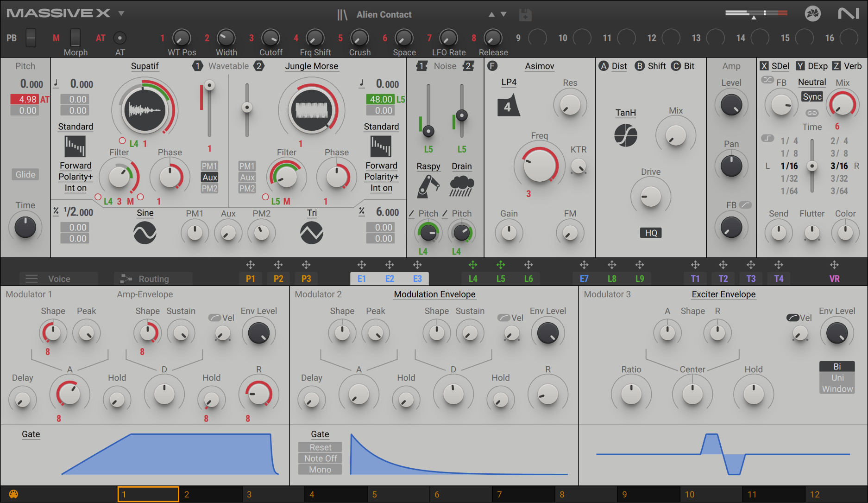
Task: Select the Tri wave oscillator icon
Action: (x=312, y=233)
